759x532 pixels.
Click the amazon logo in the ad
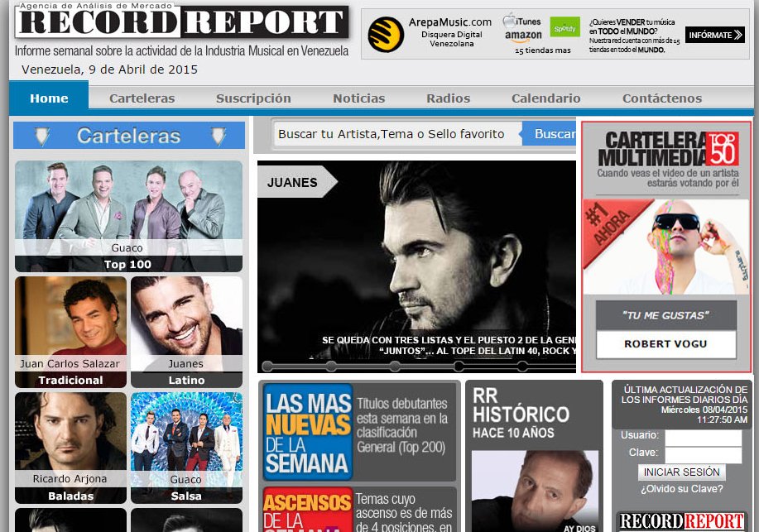pos(523,36)
